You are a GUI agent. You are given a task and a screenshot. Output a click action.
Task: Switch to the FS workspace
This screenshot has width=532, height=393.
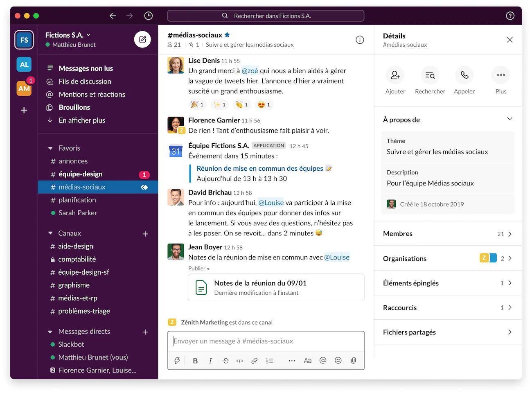coord(24,40)
